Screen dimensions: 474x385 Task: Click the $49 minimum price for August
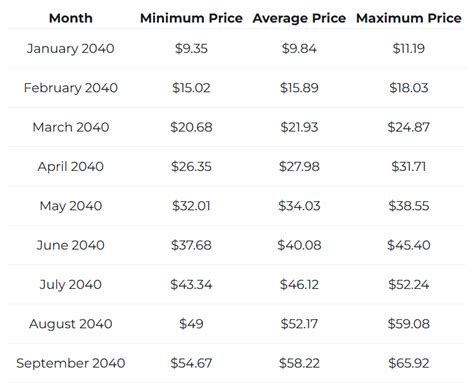pos(191,324)
